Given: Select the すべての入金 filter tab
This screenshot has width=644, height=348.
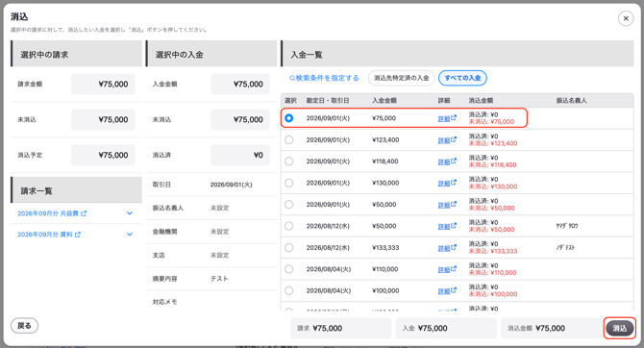Looking at the screenshot, I should point(462,78).
